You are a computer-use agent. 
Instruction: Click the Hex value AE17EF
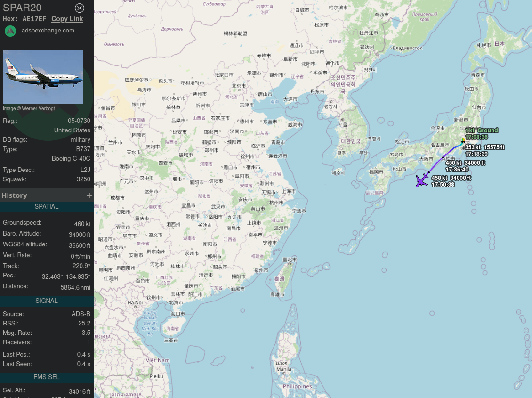point(34,19)
